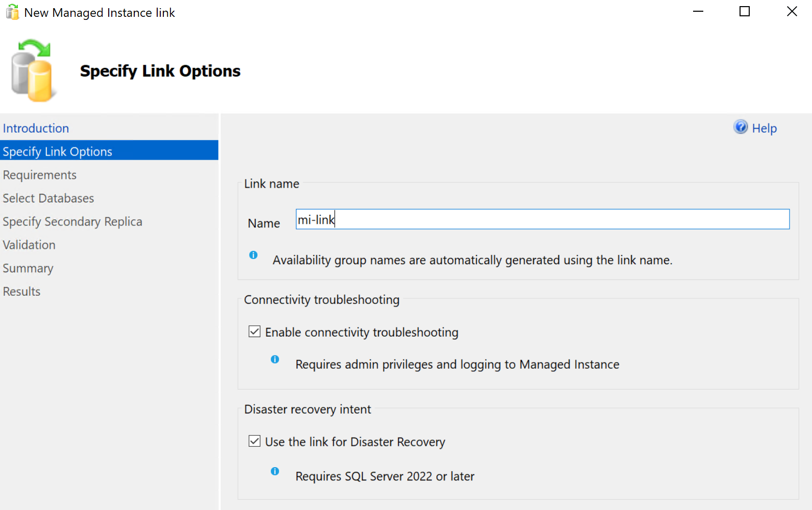Click info icon beside Availability group names note
This screenshot has width=812, height=510.
253,255
